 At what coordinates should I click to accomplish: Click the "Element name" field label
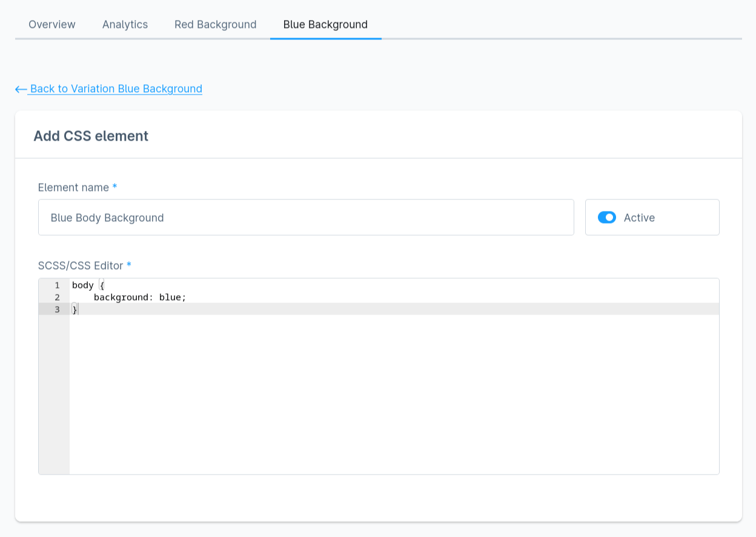73,187
